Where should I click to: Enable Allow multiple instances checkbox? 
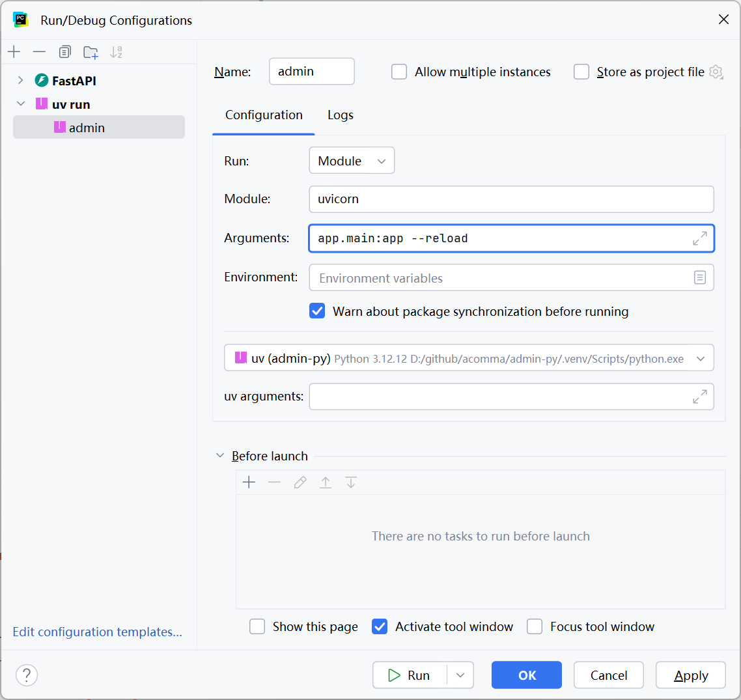(399, 72)
